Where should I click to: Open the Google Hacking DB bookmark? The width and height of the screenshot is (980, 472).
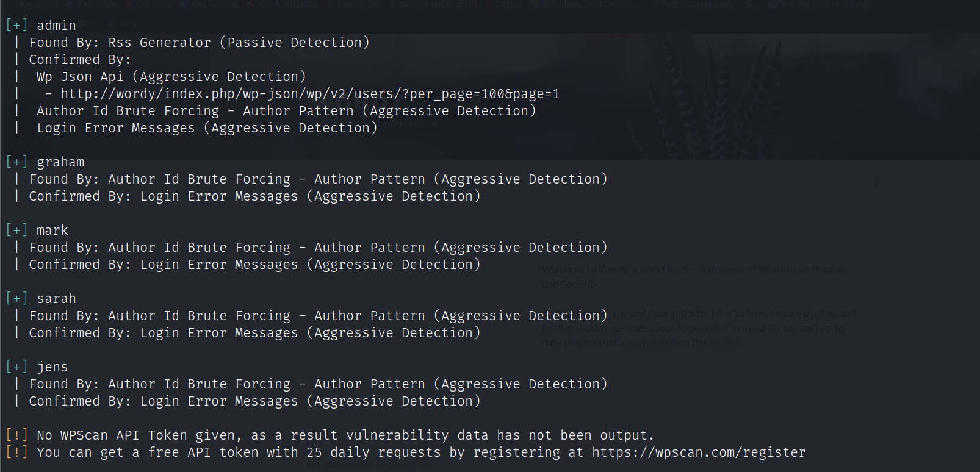point(438,4)
